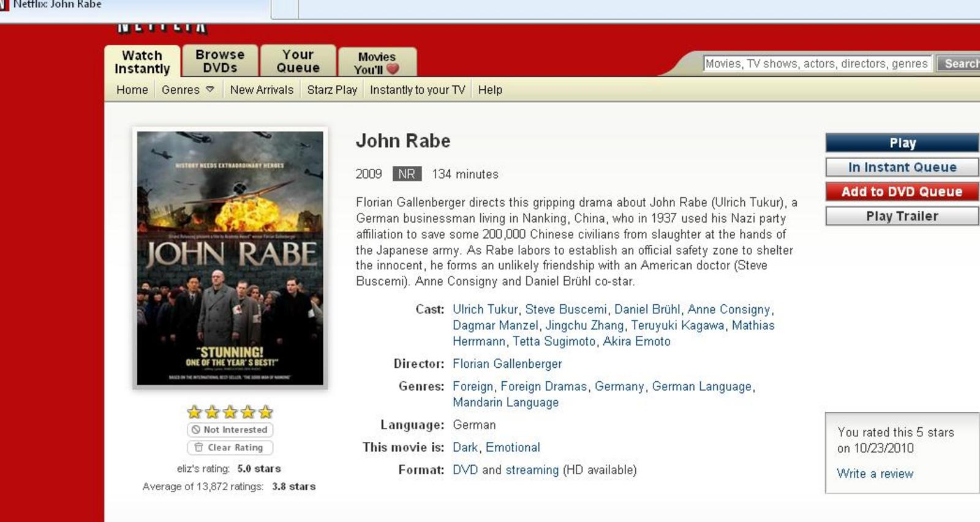Browse the German Language genre
Viewport: 980px width, 522px height.
click(701, 387)
